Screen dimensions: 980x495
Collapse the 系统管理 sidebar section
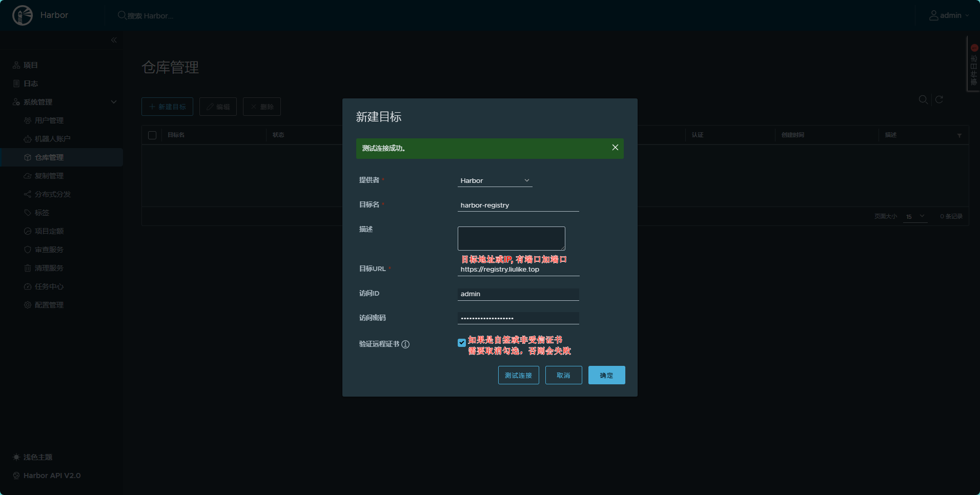click(114, 102)
